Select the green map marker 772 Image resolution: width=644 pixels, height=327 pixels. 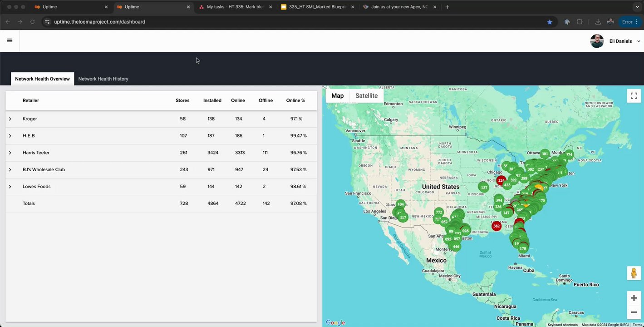[438, 212]
